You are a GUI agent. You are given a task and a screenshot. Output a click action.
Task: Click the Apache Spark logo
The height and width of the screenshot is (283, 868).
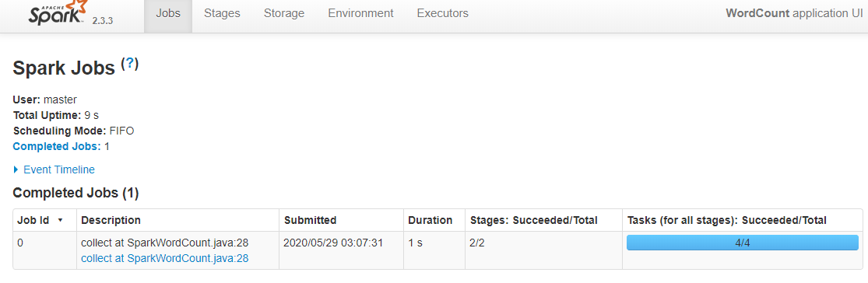click(57, 14)
